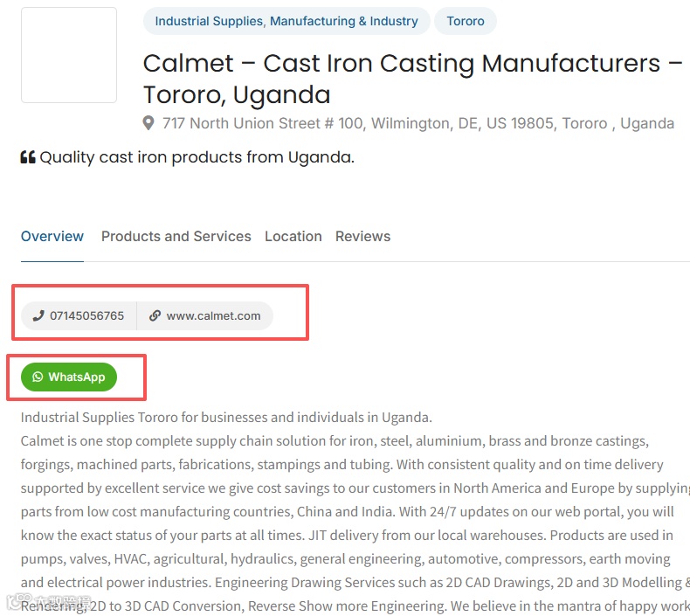Switch to the Products and Services tab
Screen dimensions: 690x616
(176, 236)
